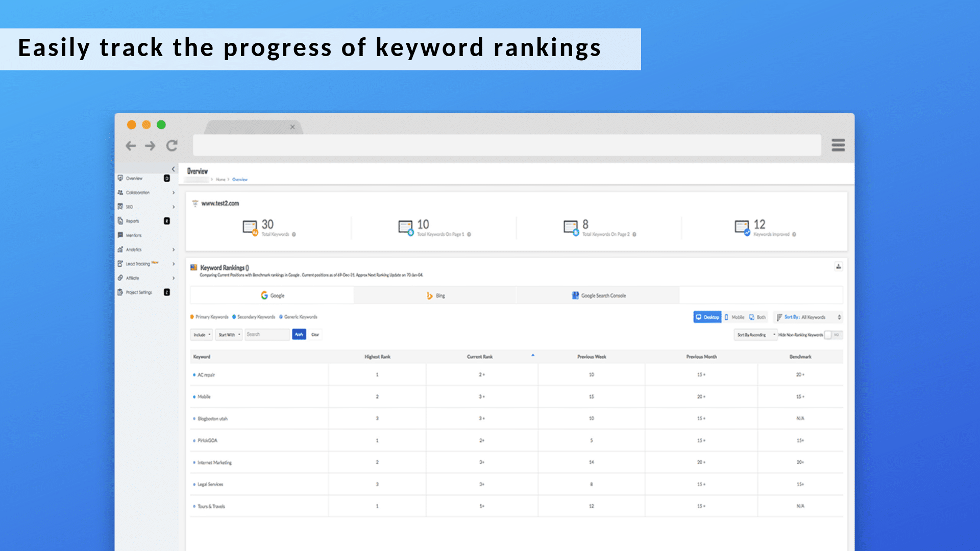
Task: Open Overview in the sidebar
Action: 135,179
